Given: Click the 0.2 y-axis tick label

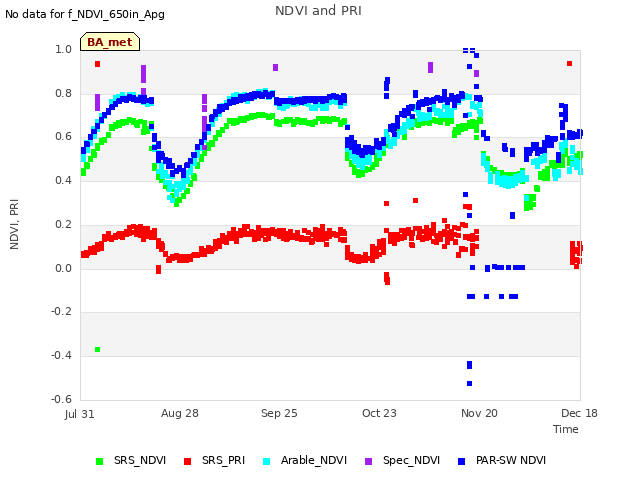Looking at the screenshot, I should pos(63,224).
